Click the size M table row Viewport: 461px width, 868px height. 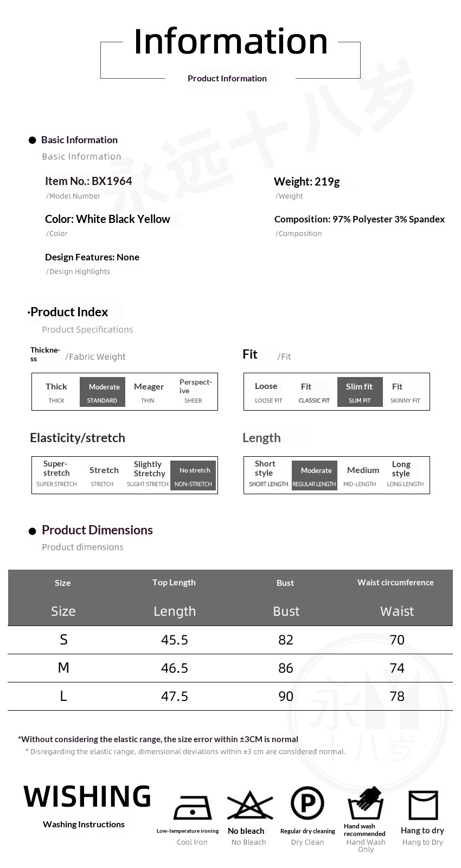tap(230, 668)
